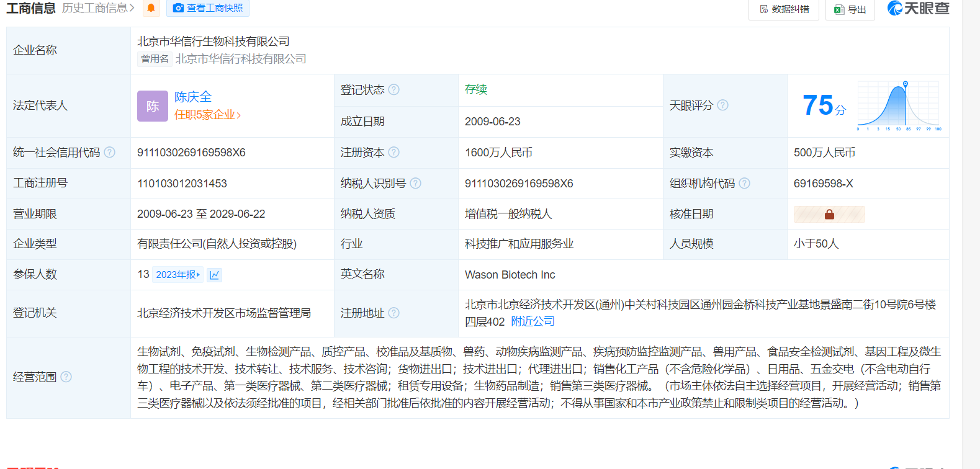Viewport: 980px width, 469px height.
Task: Click the 75分 Tianyan score
Action: (824, 105)
